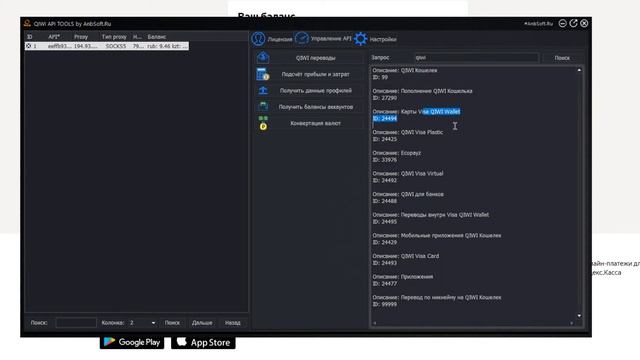Screen dimensions: 640x360
Task: Click result 'QIWI Кошелек' ID 99
Action: pos(404,74)
